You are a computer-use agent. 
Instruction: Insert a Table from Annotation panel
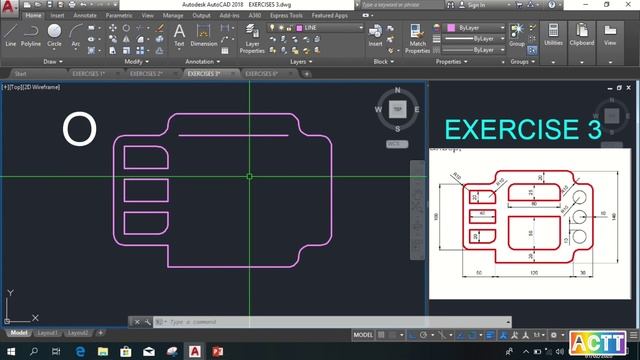225,51
